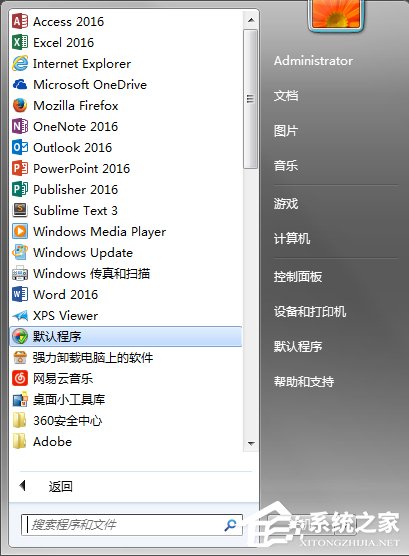Expand the Adobe folder entry
Viewport: 409px width, 556px height.
126,441
